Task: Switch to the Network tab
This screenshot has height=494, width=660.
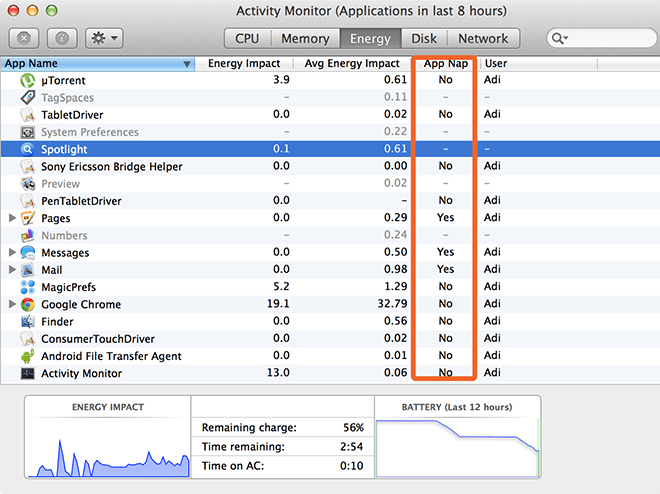Action: point(483,38)
